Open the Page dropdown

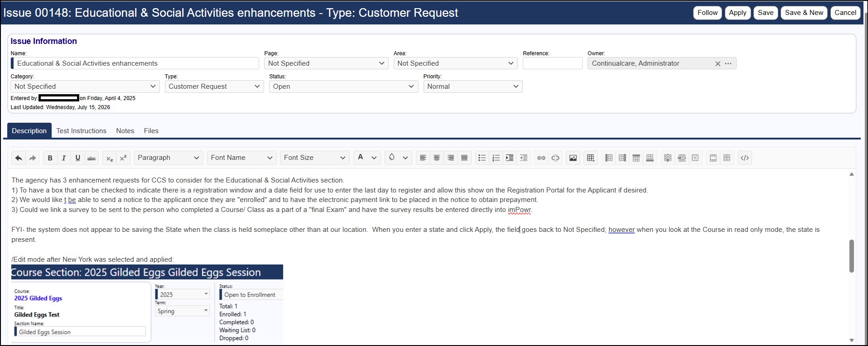[x=326, y=63]
